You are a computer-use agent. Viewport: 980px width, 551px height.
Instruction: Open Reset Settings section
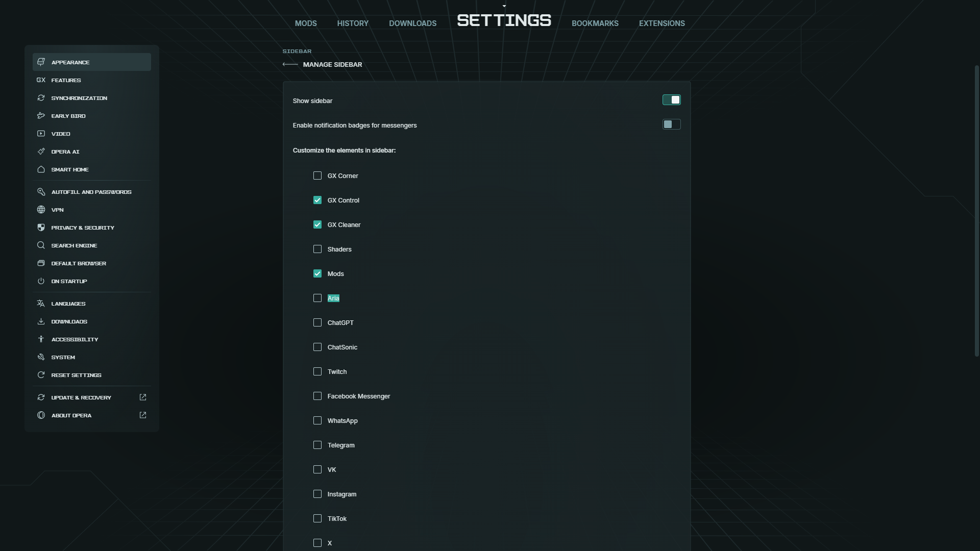click(76, 375)
